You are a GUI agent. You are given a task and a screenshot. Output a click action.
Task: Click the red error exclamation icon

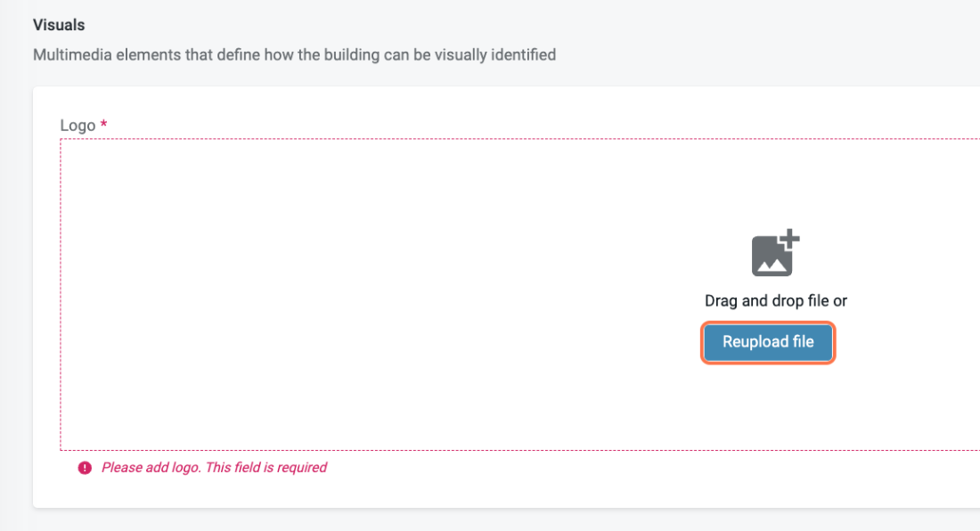click(x=85, y=468)
